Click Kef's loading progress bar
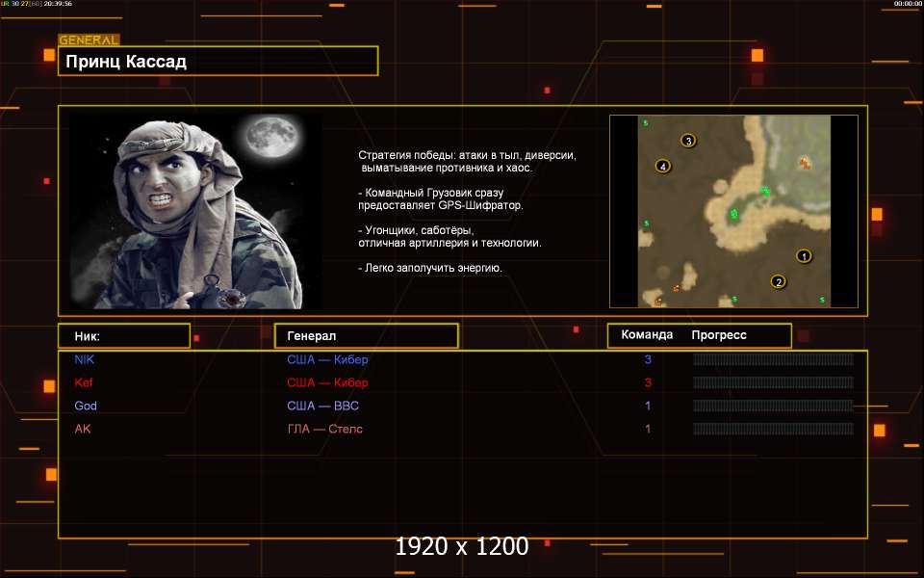Viewport: 924px width, 578px height. [x=773, y=382]
